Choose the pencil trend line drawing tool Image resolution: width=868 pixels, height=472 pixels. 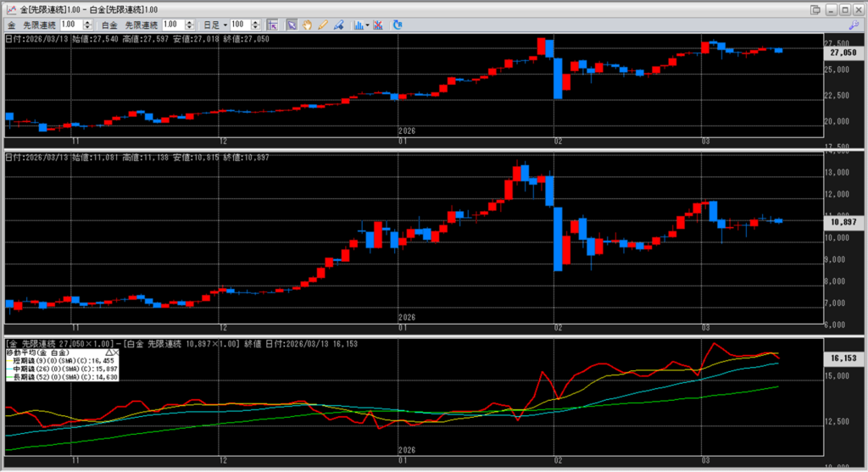(322, 25)
